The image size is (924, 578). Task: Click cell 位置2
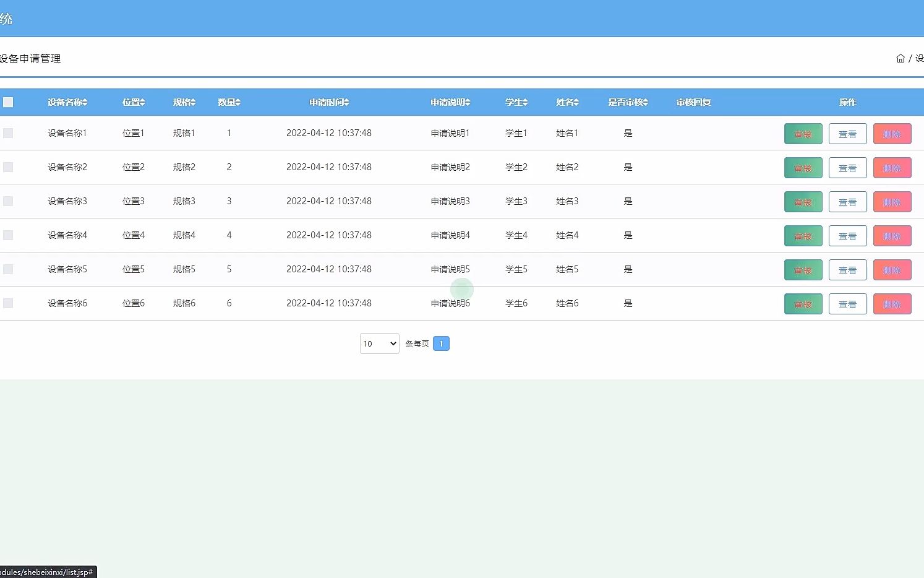tap(134, 167)
